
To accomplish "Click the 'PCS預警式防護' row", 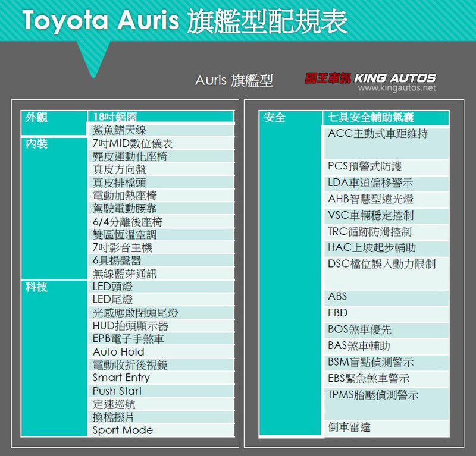I will pyautogui.click(x=386, y=167).
